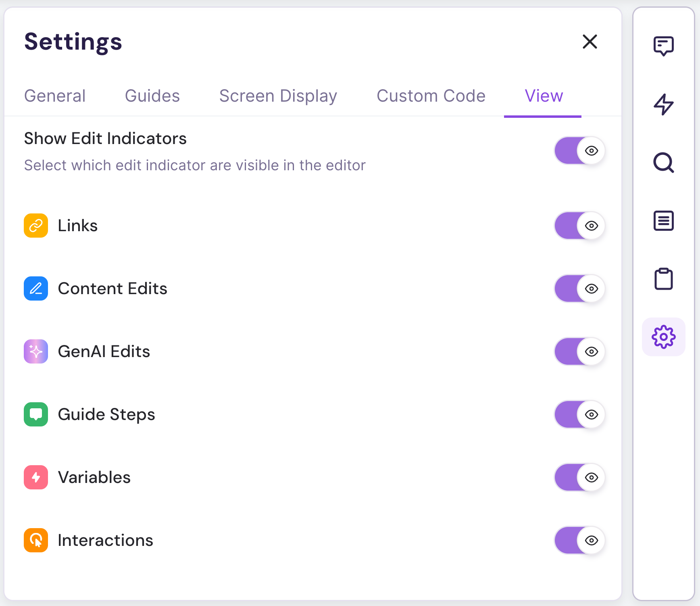
Task: Toggle off Show Edit Indicators switch
Action: (579, 150)
